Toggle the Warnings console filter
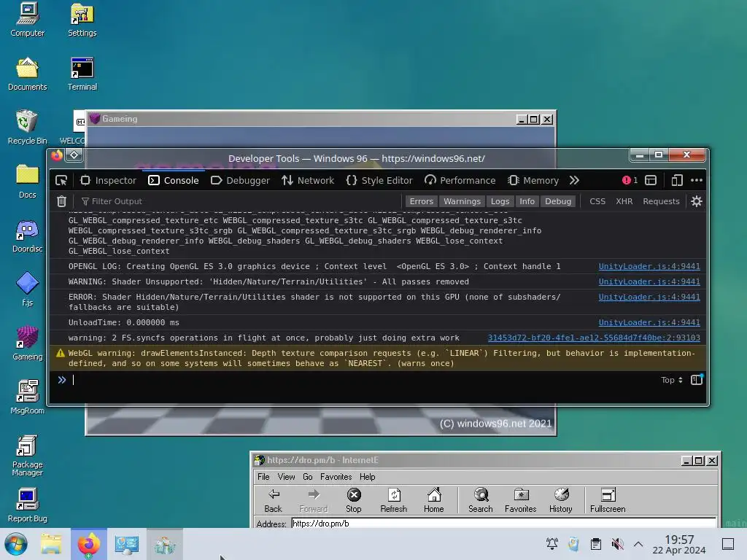 tap(462, 201)
